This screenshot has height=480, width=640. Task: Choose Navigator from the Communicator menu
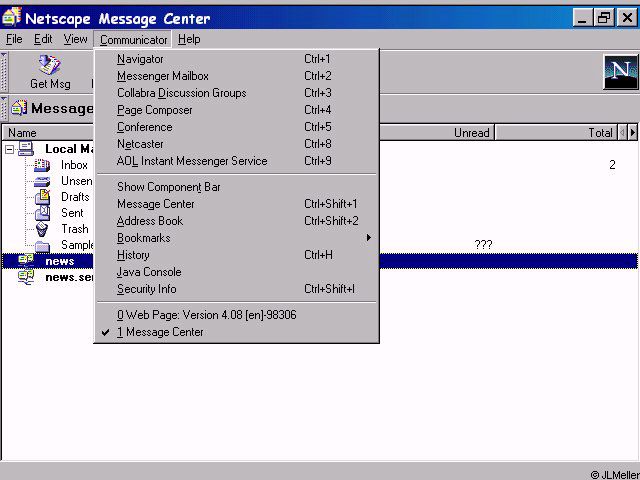click(x=236, y=59)
